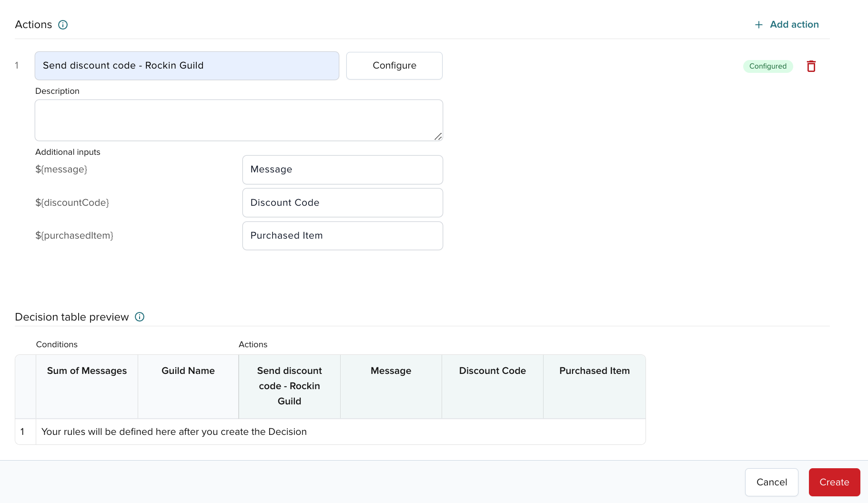Click the Actions info icon
Image resolution: width=868 pixels, height=503 pixels.
pyautogui.click(x=63, y=25)
